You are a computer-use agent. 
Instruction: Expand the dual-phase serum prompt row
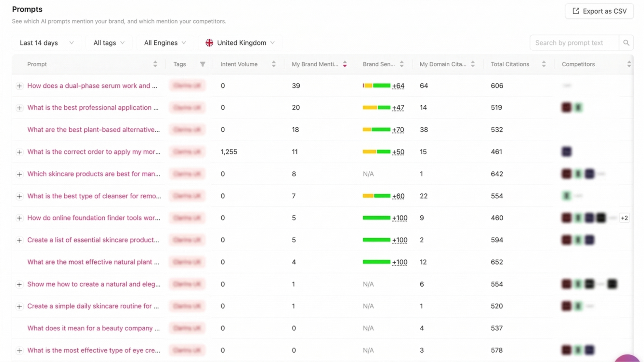19,86
